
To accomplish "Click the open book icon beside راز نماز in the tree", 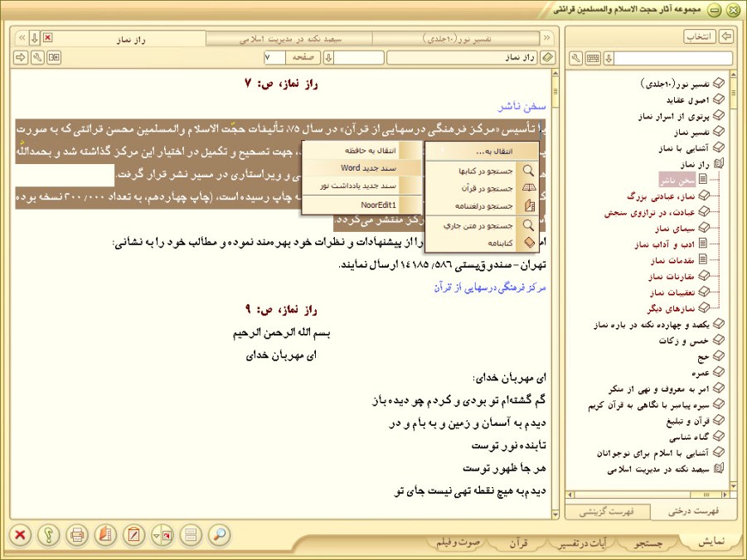I will (x=719, y=163).
